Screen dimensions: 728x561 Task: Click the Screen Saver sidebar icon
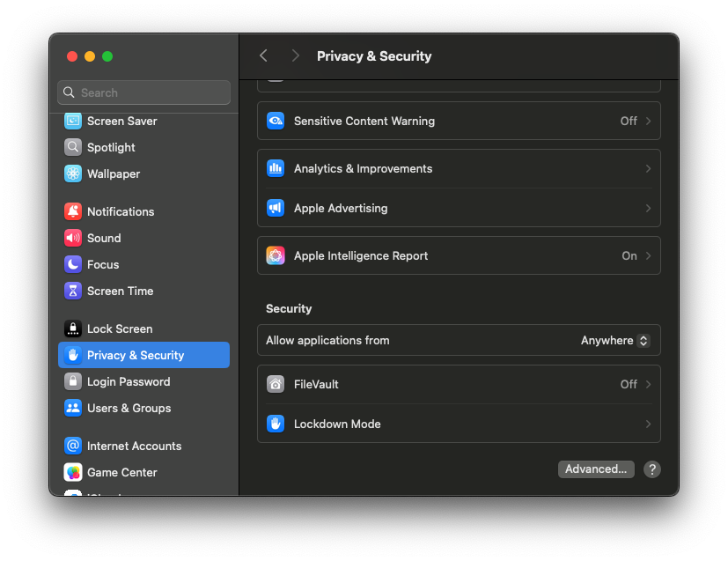(x=73, y=122)
